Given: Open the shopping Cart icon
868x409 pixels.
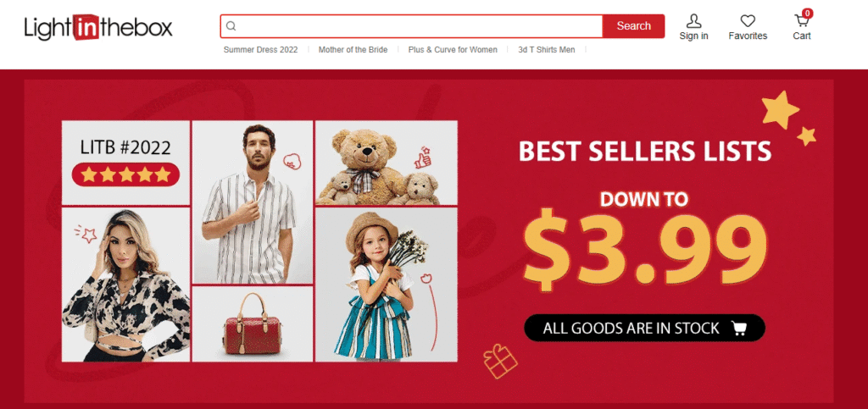Looking at the screenshot, I should pos(801,21).
